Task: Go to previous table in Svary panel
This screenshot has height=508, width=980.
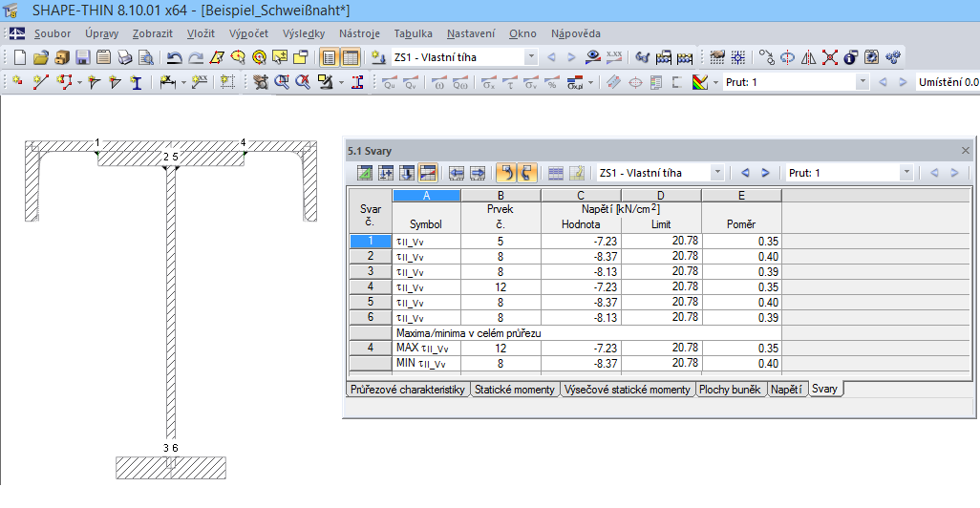Action: tap(457, 173)
